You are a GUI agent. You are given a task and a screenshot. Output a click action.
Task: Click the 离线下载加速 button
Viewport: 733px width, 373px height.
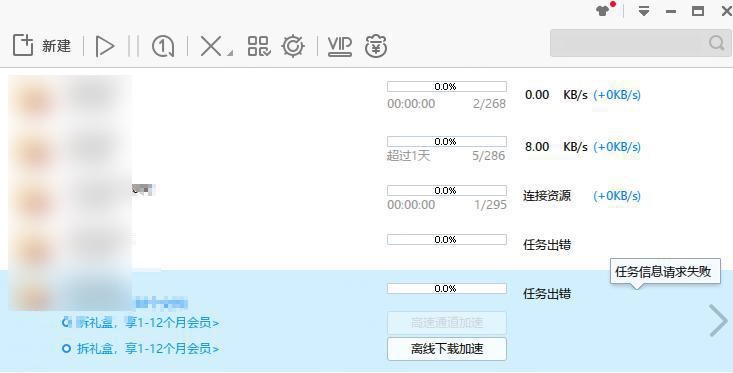click(446, 349)
